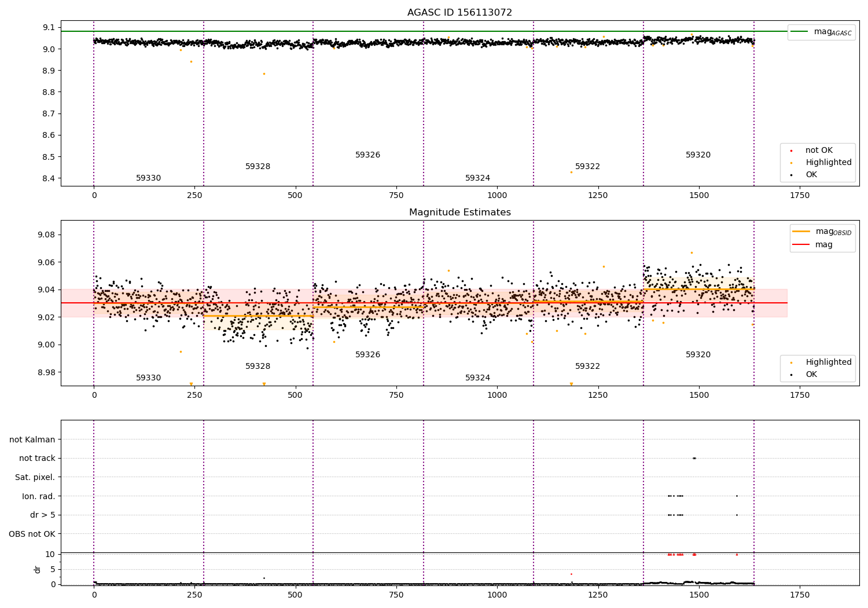
Task: Select the 'not OK' legend entry
Action: 819,151
